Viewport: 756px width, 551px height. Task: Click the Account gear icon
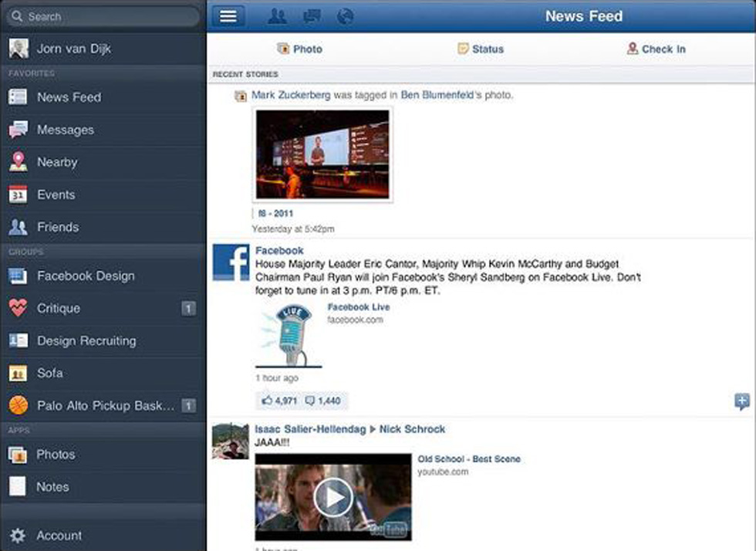click(x=18, y=535)
